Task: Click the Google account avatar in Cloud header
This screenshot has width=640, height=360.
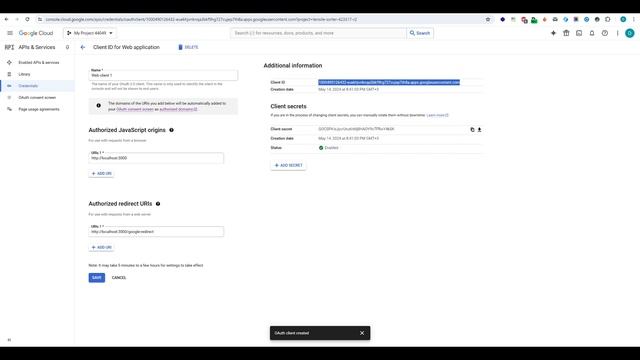Action: (x=630, y=33)
